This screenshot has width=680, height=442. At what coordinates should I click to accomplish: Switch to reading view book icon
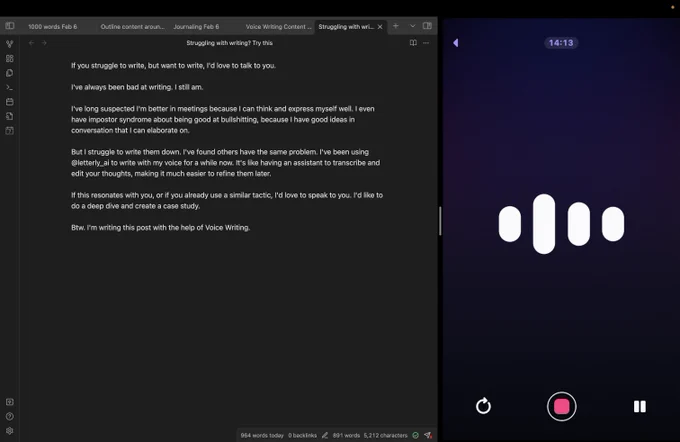click(413, 43)
